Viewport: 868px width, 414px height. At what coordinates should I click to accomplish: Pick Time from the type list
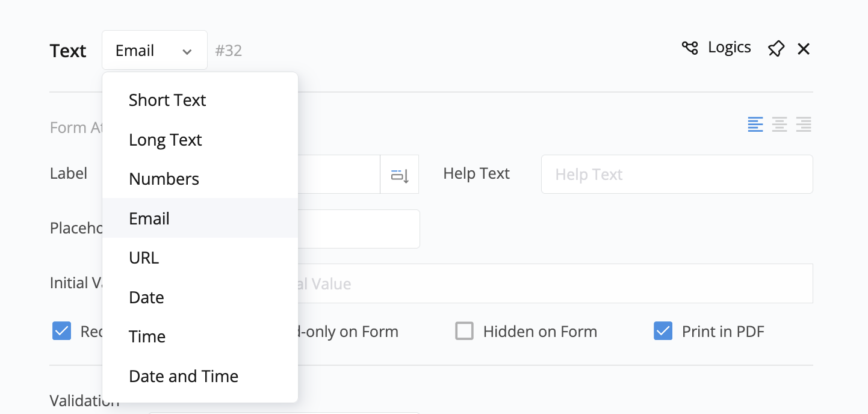[147, 336]
